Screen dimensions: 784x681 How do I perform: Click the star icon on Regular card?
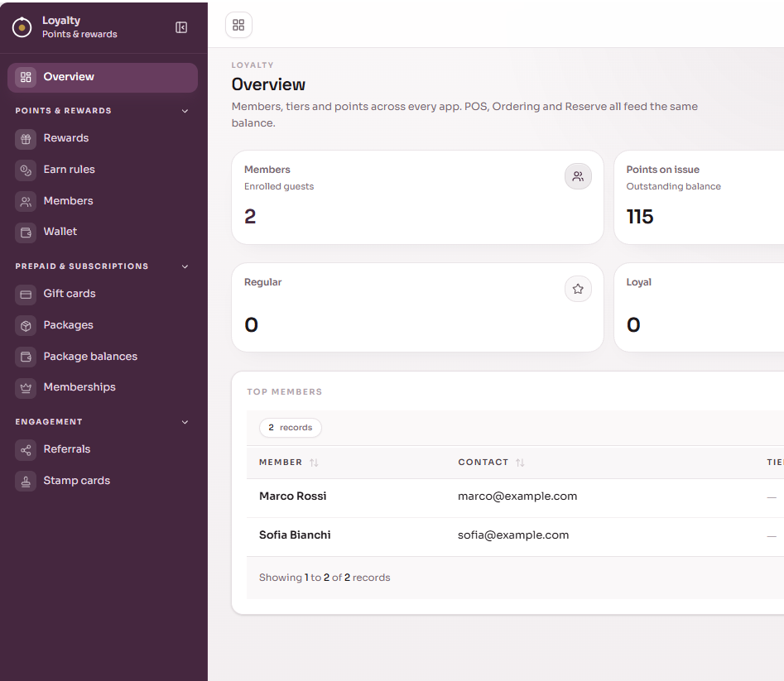[578, 289]
